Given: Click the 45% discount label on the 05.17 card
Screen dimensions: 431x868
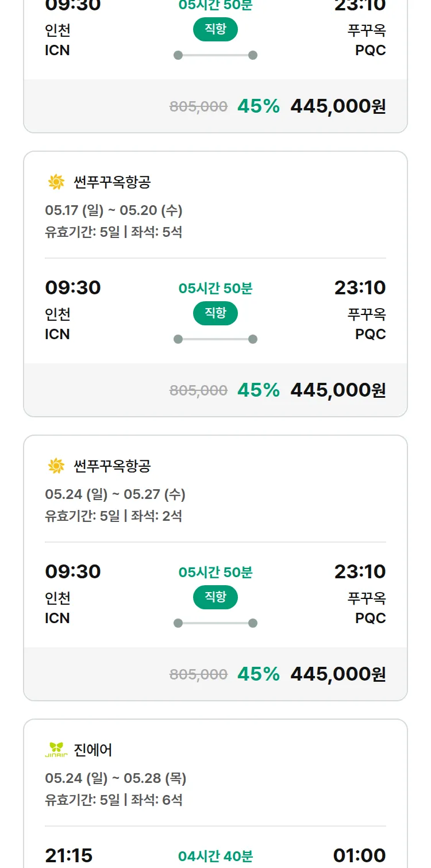Looking at the screenshot, I should point(258,390).
